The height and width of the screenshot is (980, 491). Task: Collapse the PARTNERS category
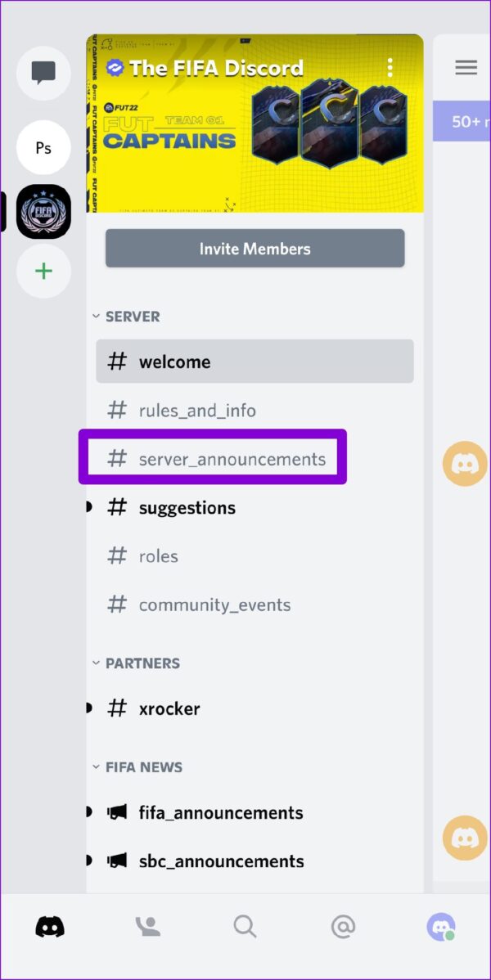click(x=136, y=663)
